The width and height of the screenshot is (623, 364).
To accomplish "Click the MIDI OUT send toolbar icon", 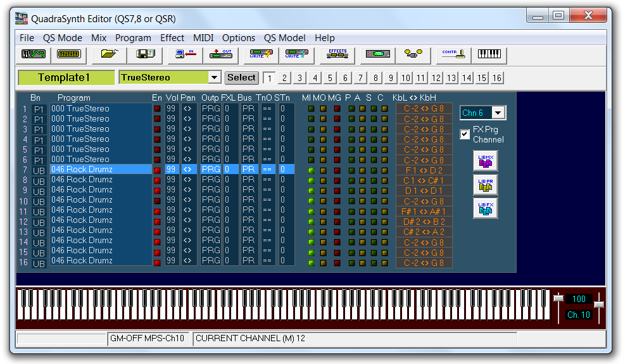I will 222,55.
